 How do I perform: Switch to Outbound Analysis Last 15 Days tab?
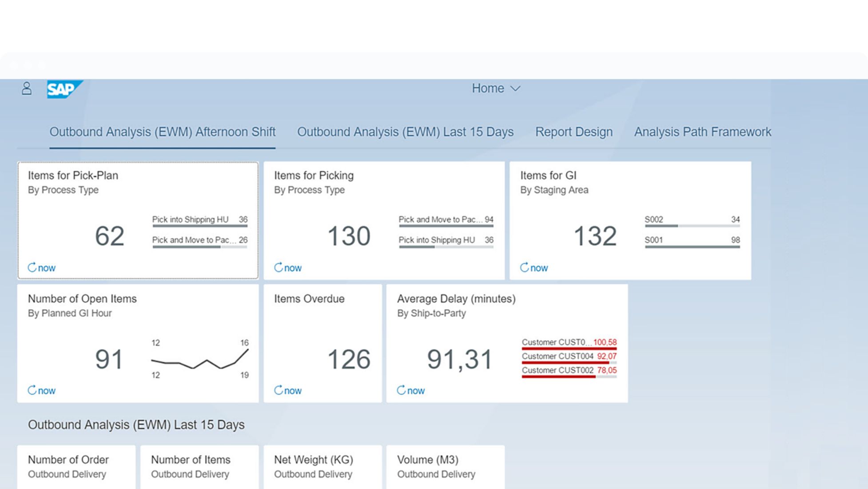point(405,132)
